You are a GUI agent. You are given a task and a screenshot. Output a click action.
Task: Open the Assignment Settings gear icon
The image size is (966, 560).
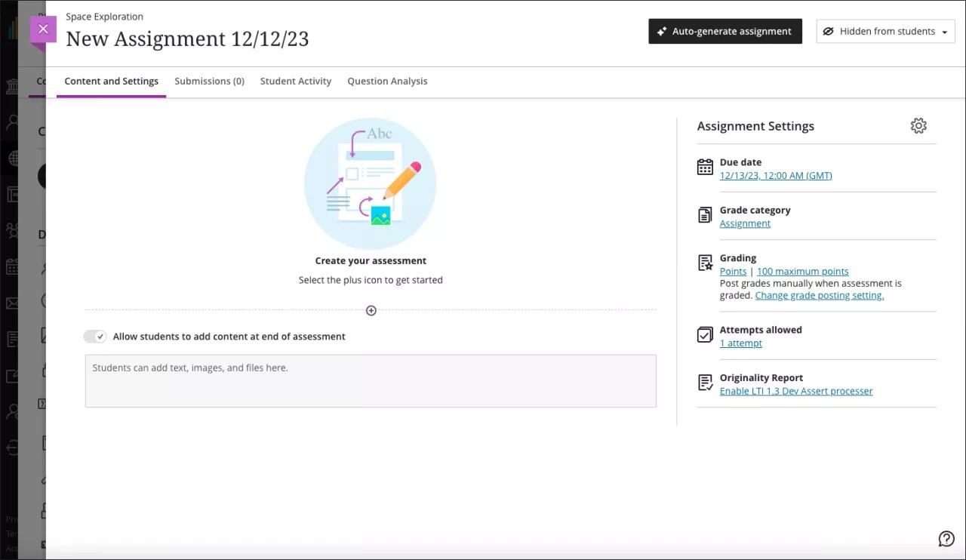point(918,126)
